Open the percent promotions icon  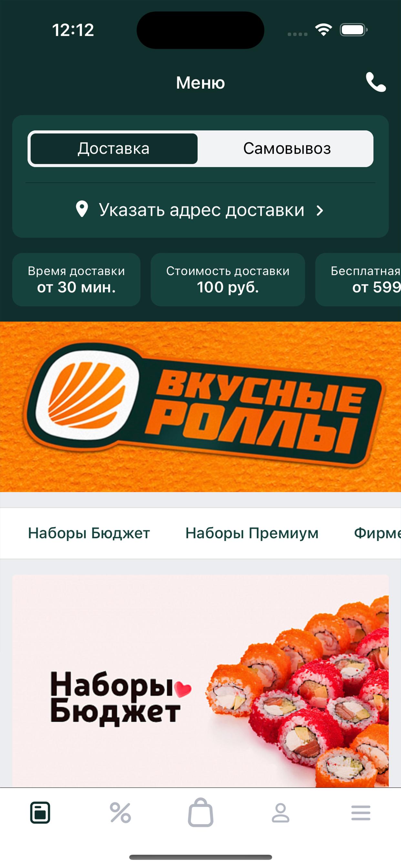(120, 812)
